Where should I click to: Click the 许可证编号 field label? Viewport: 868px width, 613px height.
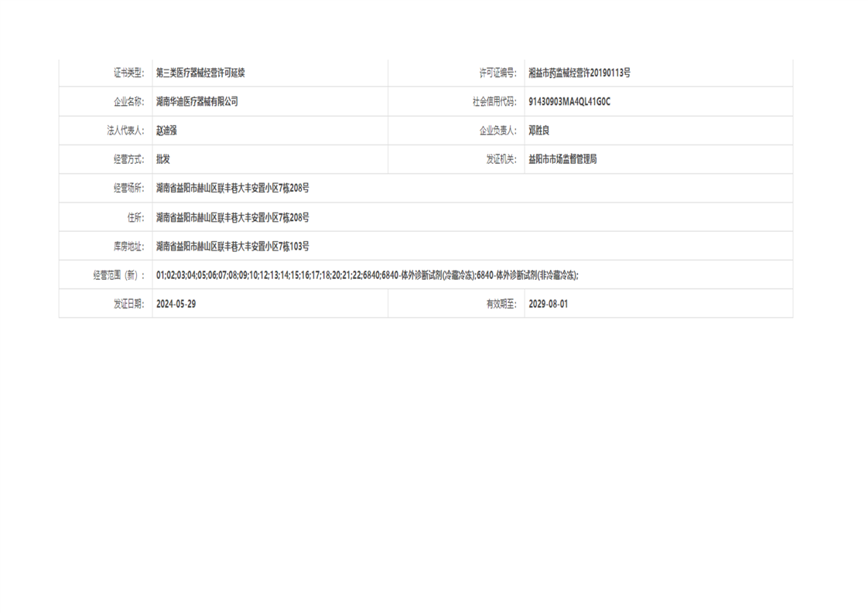point(497,73)
